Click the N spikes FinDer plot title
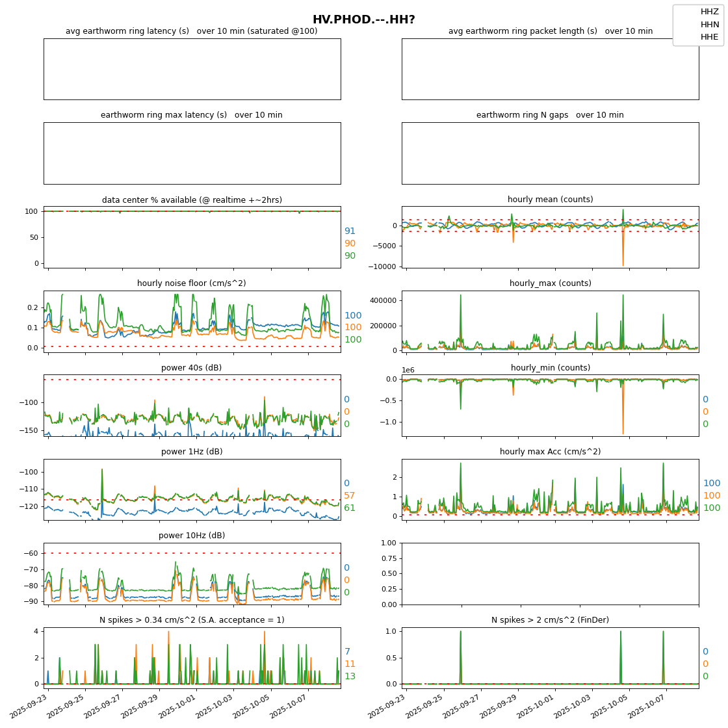Viewport: 728px width, 728px height. click(x=550, y=620)
